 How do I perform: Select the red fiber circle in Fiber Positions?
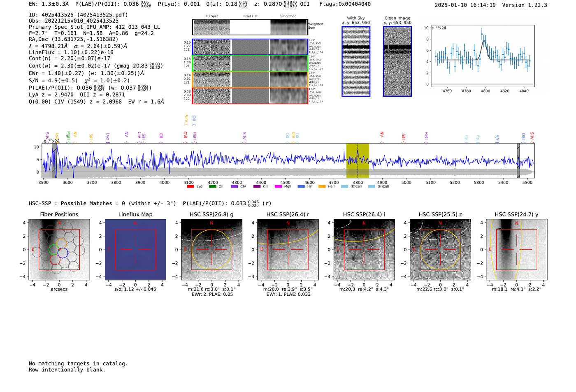coord(55,259)
